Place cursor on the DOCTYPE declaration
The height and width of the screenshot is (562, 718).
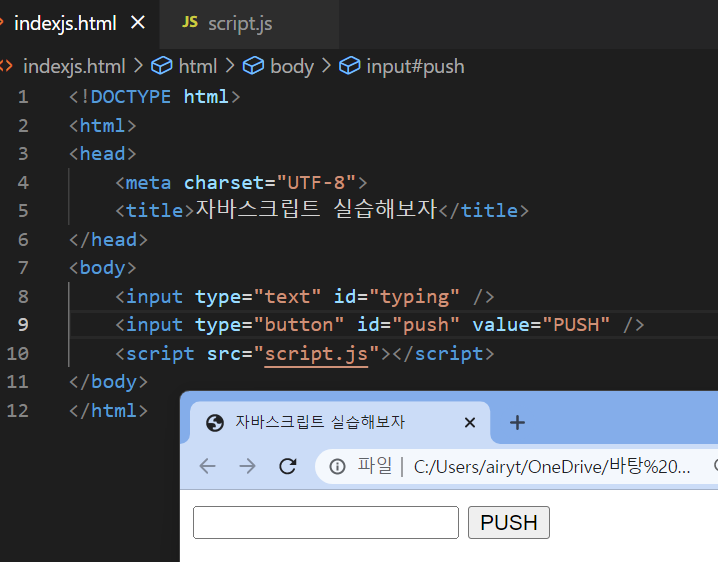(x=154, y=97)
